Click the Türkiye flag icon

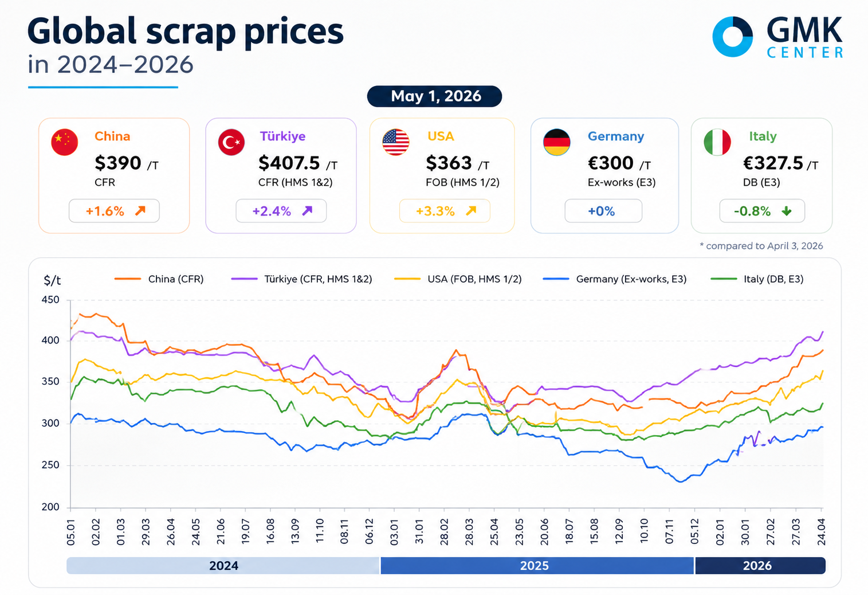231,142
